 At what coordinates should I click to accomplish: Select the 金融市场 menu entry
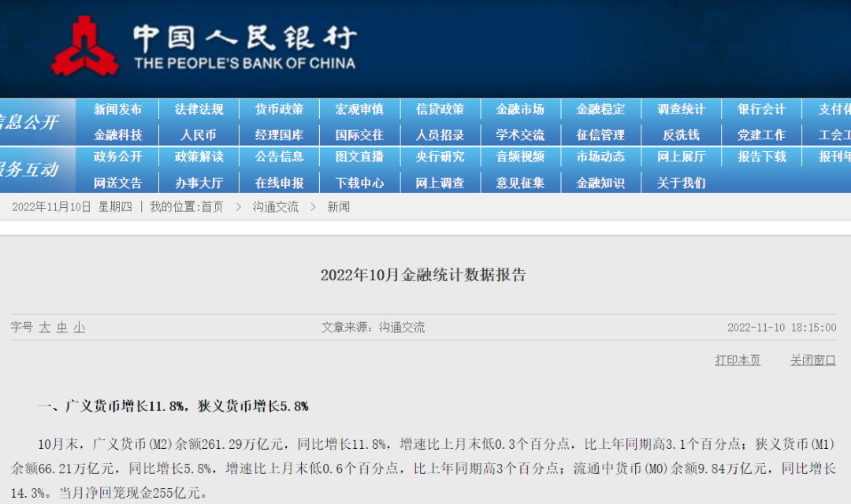pos(520,109)
